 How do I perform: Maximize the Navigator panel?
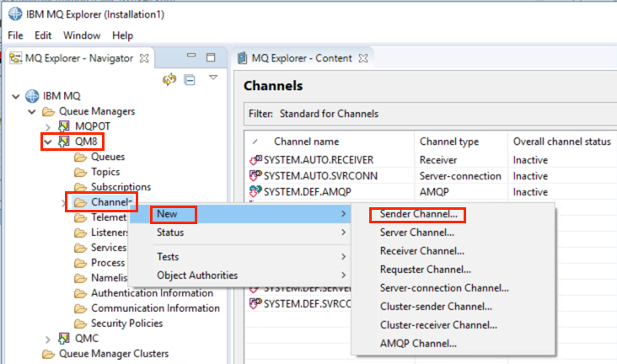[211, 57]
